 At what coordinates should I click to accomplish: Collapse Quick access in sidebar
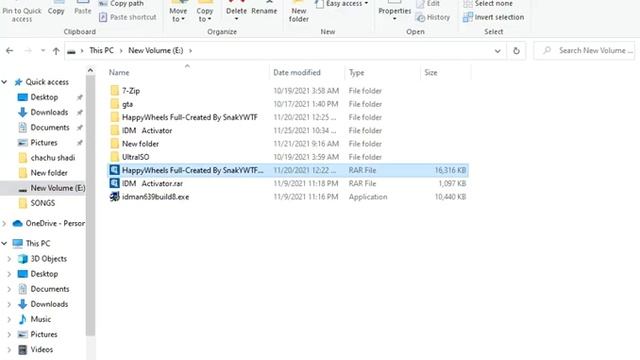click(4, 82)
